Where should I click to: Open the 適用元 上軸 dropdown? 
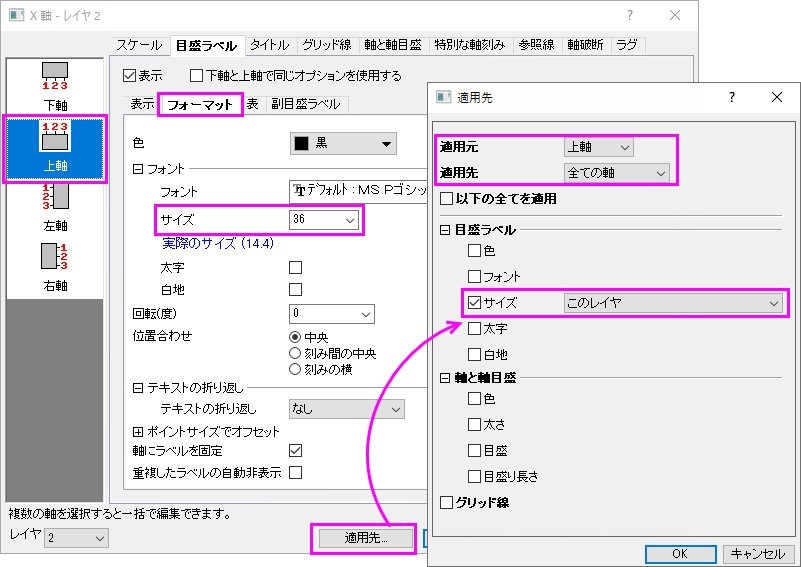(x=599, y=147)
